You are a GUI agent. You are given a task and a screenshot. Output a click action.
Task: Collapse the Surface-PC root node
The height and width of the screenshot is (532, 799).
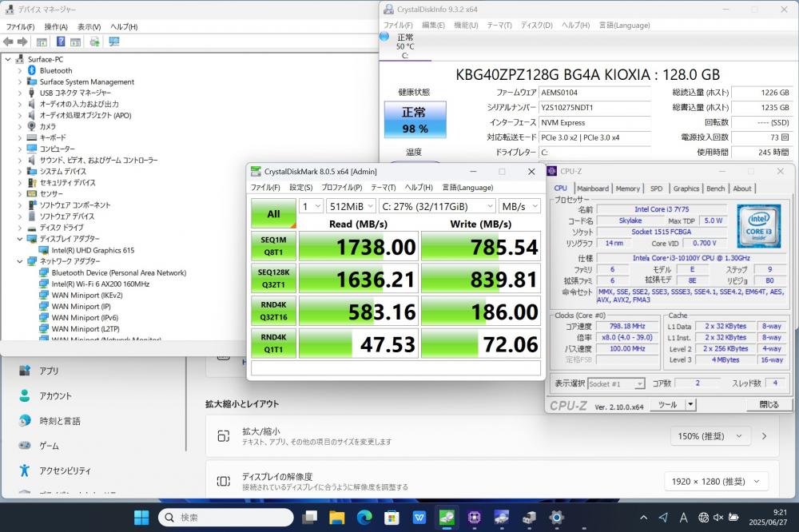[x=8, y=59]
